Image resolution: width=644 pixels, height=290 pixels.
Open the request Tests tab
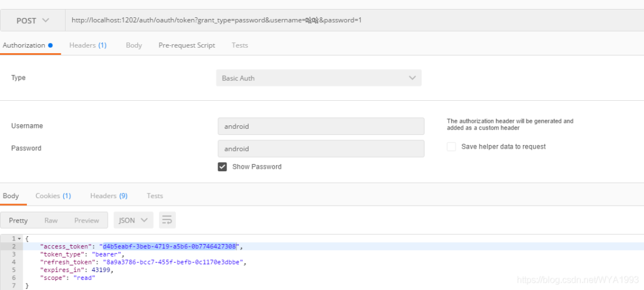tap(240, 45)
